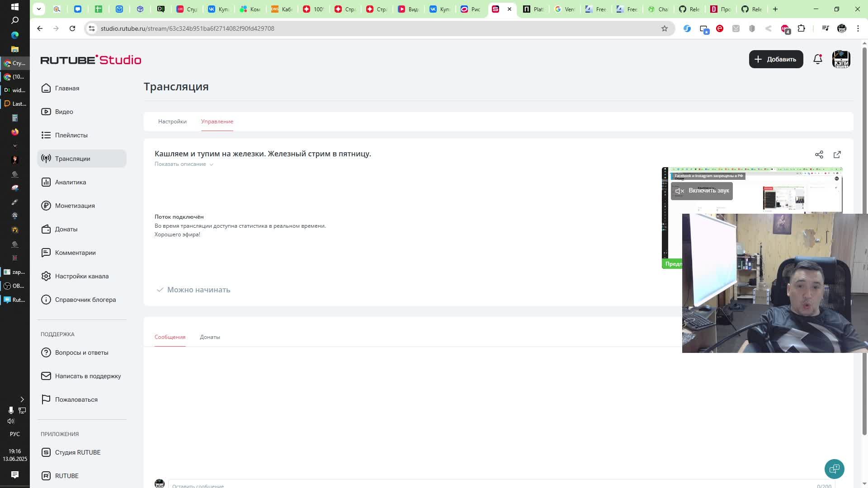Open Аналитика in the sidebar
868x488 pixels.
(x=70, y=182)
